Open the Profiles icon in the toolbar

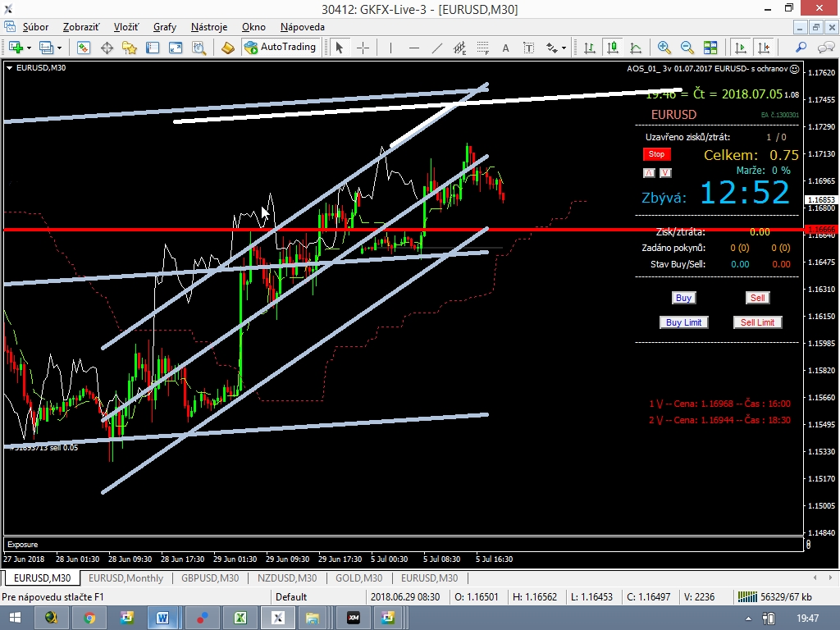[47, 48]
